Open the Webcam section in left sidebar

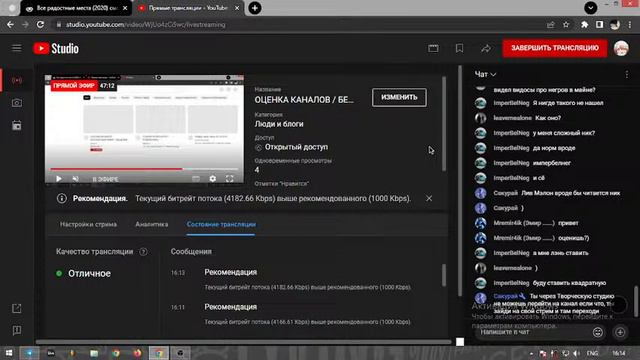tap(17, 103)
